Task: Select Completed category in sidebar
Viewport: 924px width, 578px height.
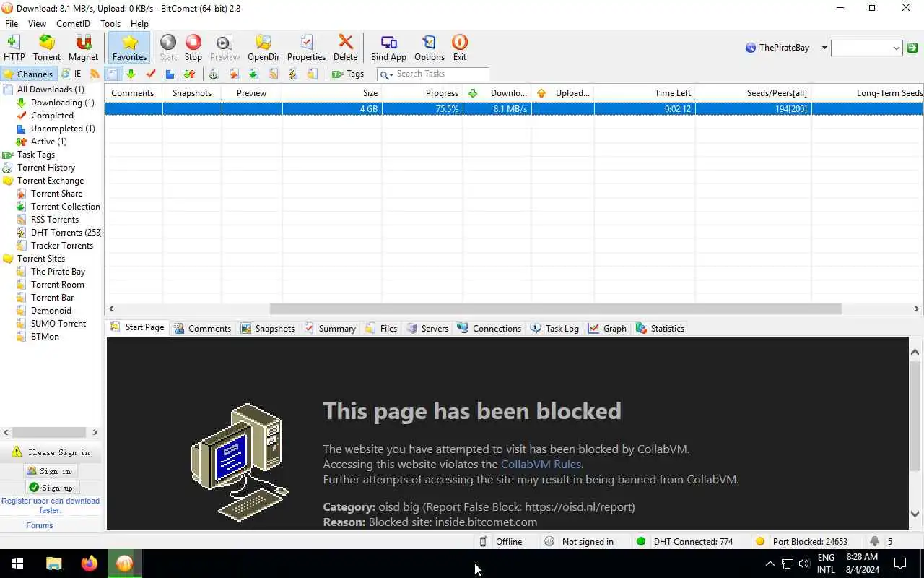Action: tap(52, 116)
